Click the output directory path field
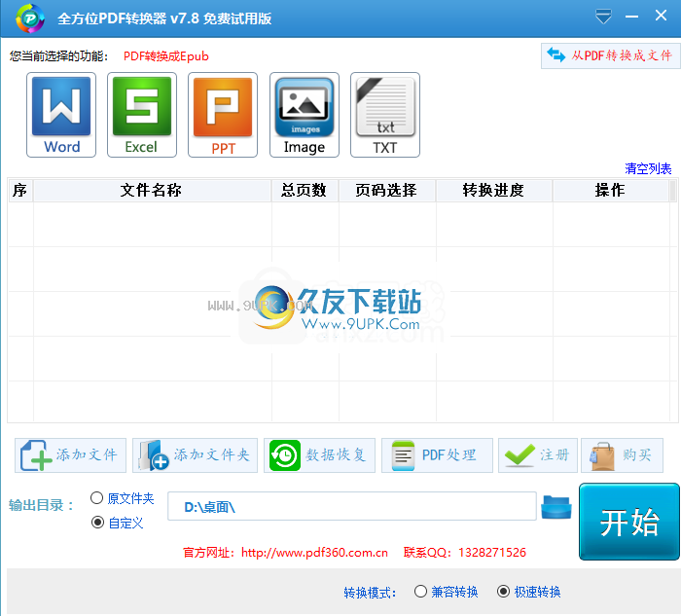Screen dimensions: 681x616 click(x=352, y=507)
